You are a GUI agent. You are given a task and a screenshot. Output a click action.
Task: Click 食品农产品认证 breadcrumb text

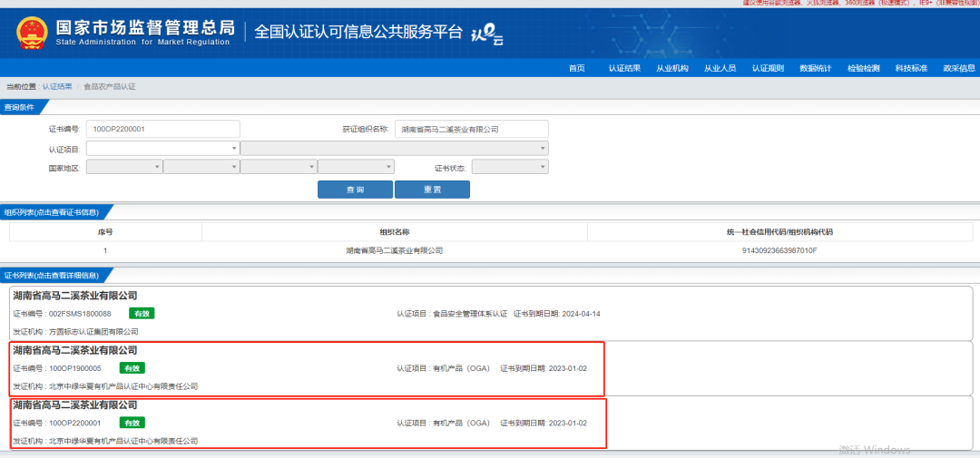(110, 86)
